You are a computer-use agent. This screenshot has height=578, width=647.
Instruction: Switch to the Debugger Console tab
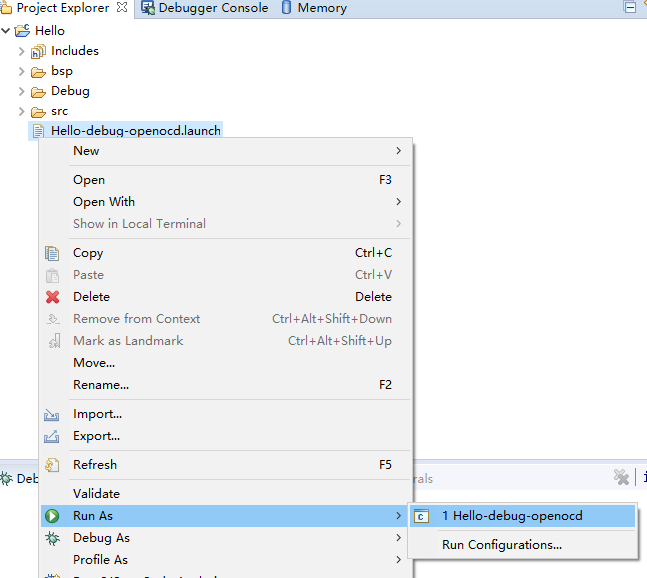pos(205,8)
